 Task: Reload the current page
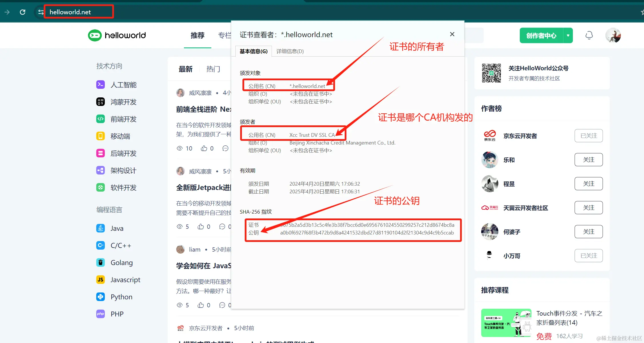point(23,12)
